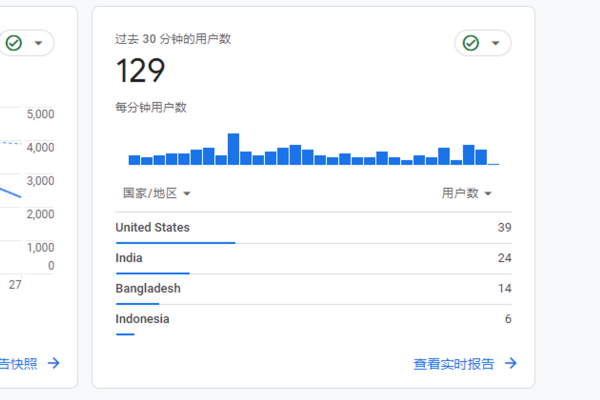Image resolution: width=600 pixels, height=400 pixels.
Task: Click the 5,000 axis label
Action: click(40, 114)
